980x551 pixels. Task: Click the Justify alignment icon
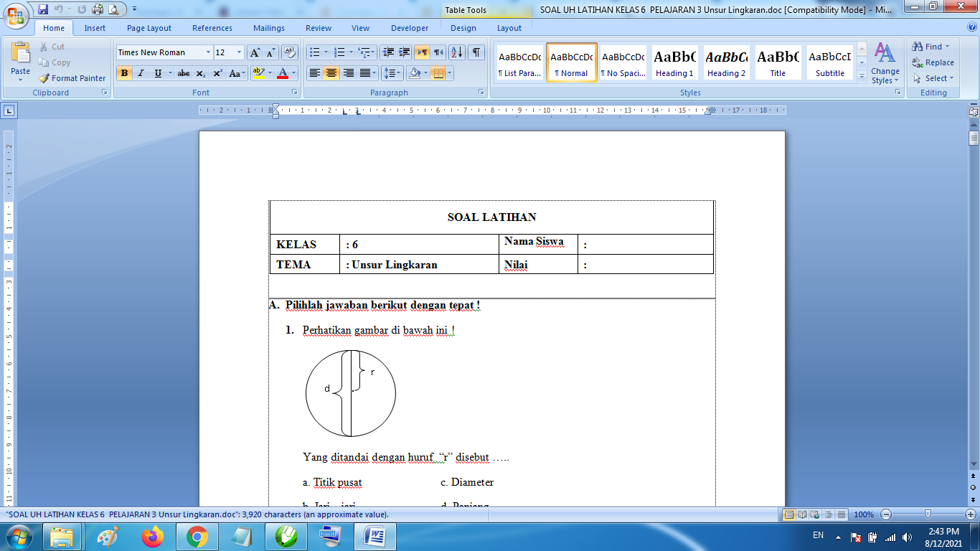366,73
